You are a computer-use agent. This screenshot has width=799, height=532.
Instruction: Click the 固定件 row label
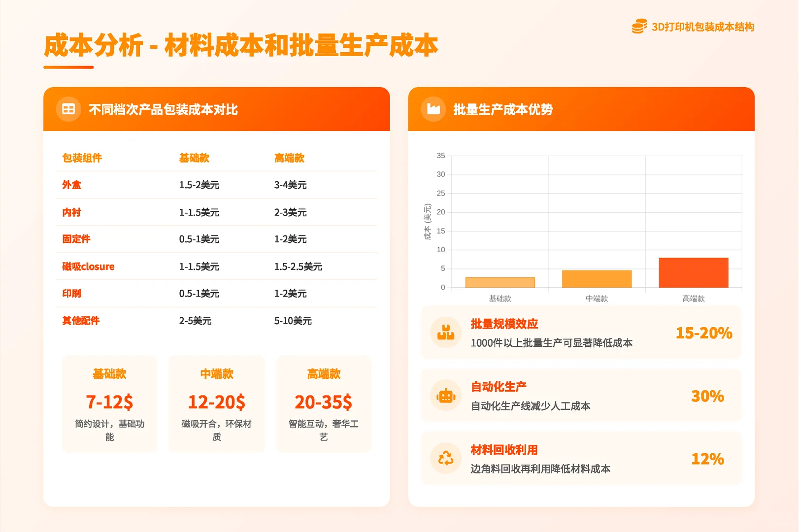click(76, 239)
